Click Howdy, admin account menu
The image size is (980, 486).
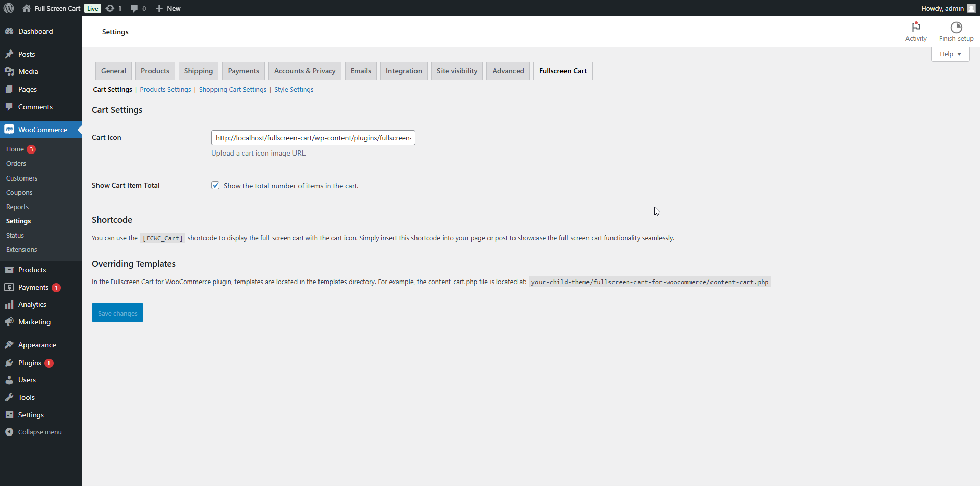click(x=948, y=8)
